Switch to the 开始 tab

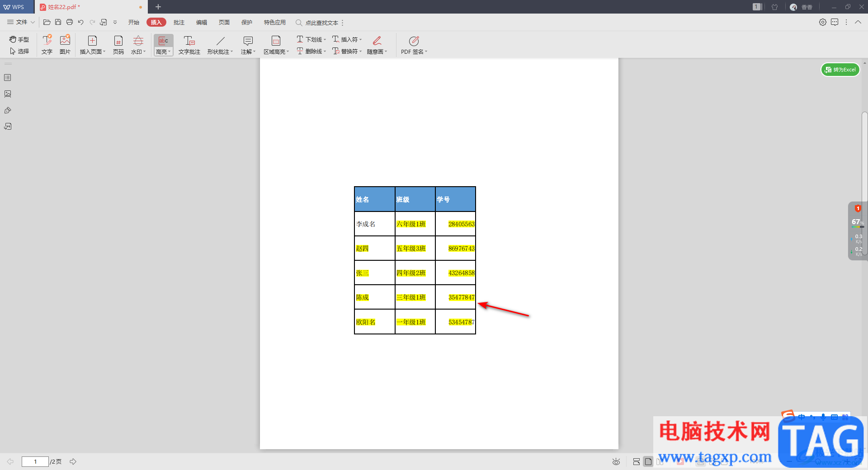(133, 22)
